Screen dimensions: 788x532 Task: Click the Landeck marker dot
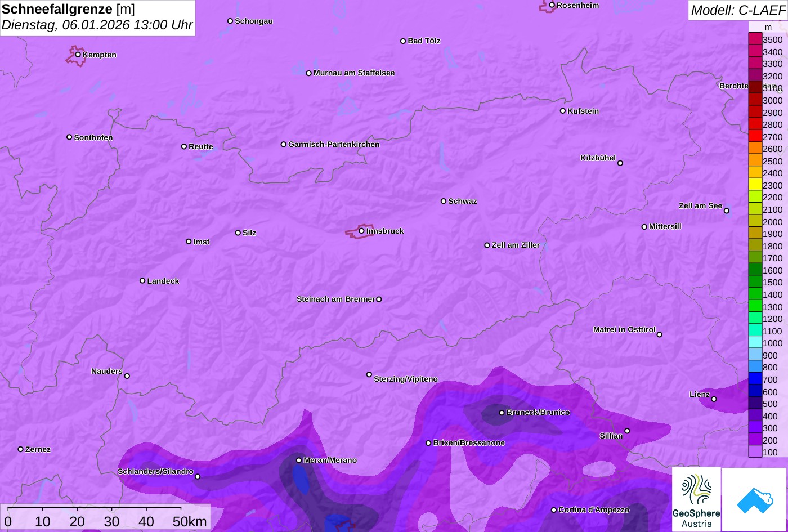coord(142,281)
